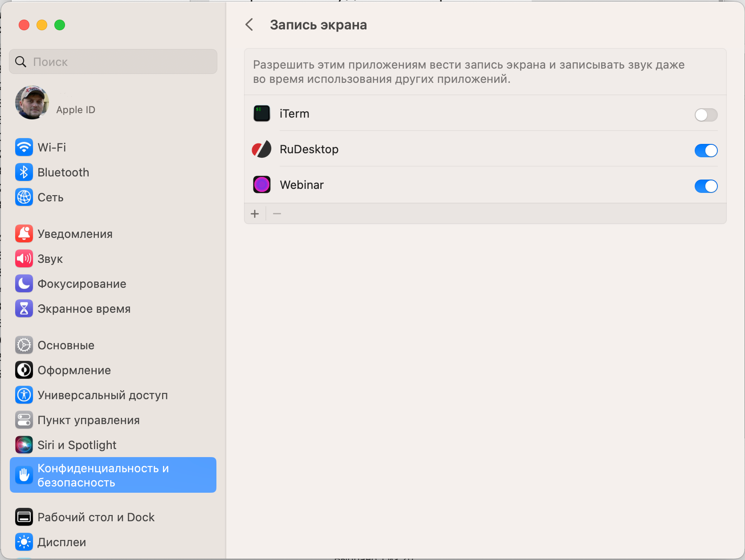Click the RuDesktop app icon
The width and height of the screenshot is (745, 560).
pos(262,149)
